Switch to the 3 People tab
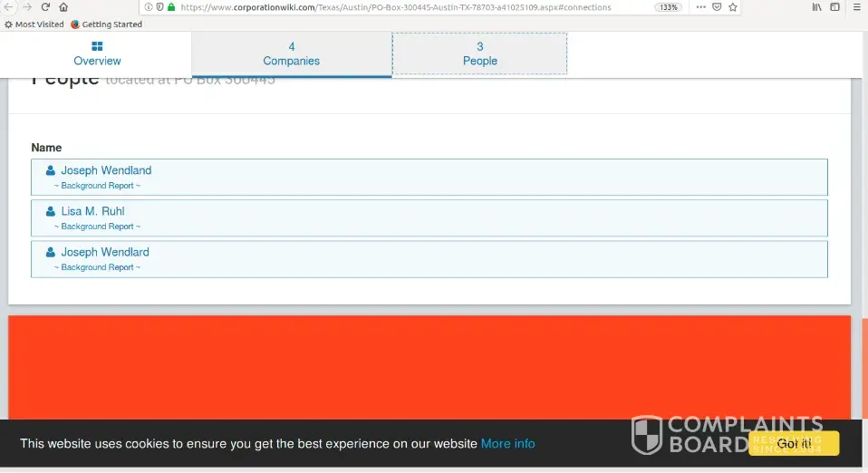The height and width of the screenshot is (473, 868). pyautogui.click(x=480, y=53)
